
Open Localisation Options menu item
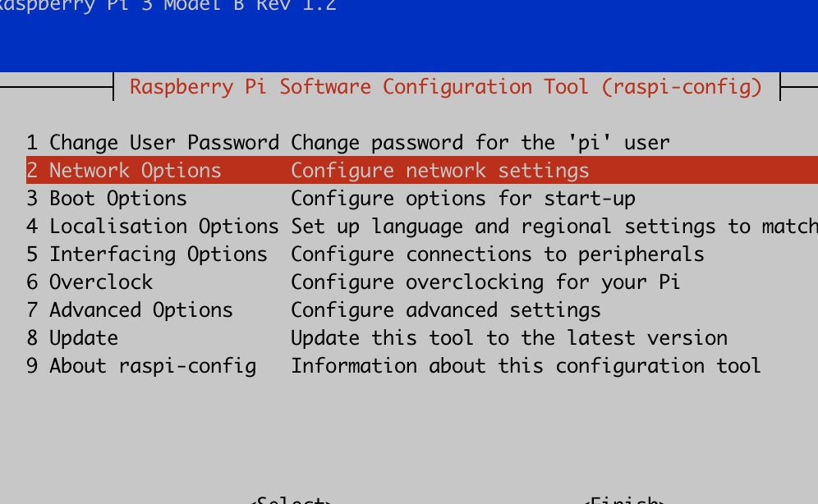(153, 227)
